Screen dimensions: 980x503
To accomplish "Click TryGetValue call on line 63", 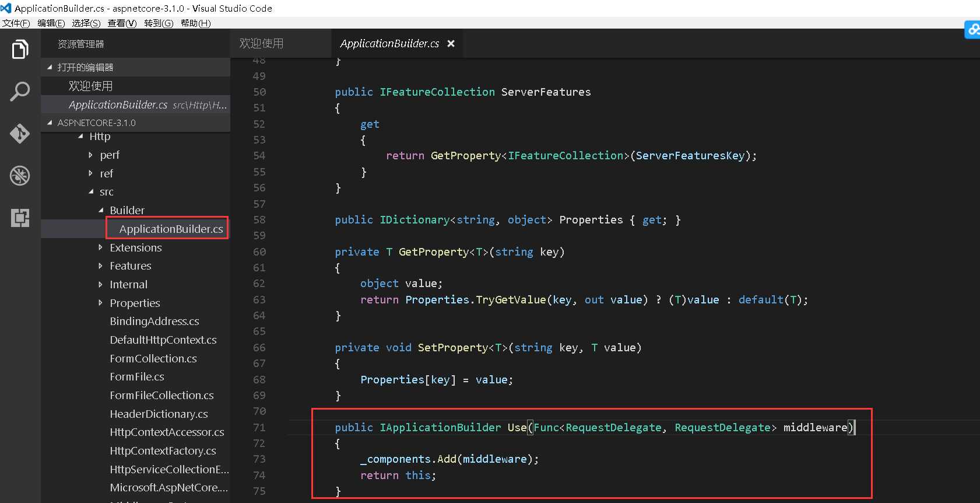I will [511, 300].
